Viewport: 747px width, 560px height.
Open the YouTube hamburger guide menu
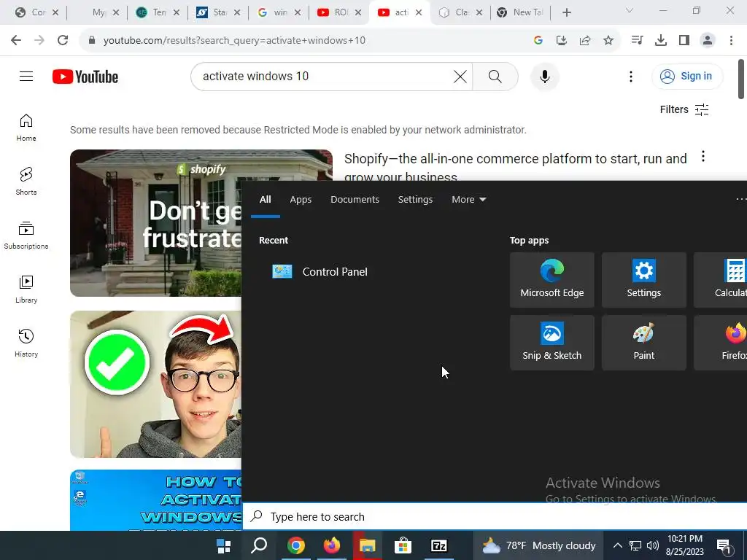[26, 76]
